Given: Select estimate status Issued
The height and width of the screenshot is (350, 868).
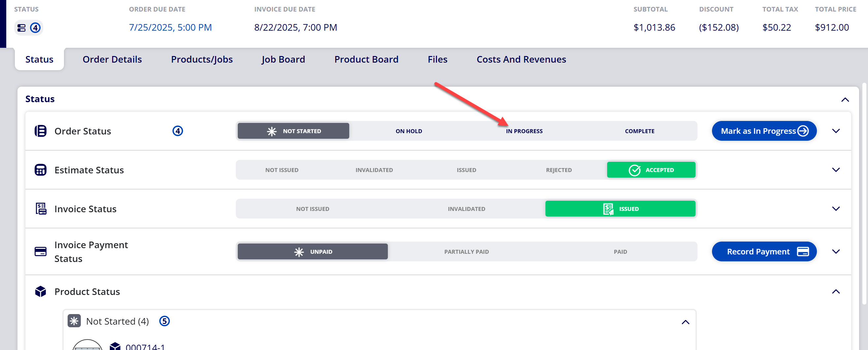Looking at the screenshot, I should click(466, 170).
